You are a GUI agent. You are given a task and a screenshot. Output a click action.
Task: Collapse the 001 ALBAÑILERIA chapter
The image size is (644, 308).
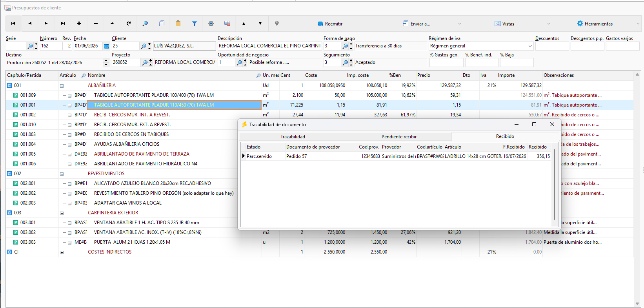coord(62,86)
